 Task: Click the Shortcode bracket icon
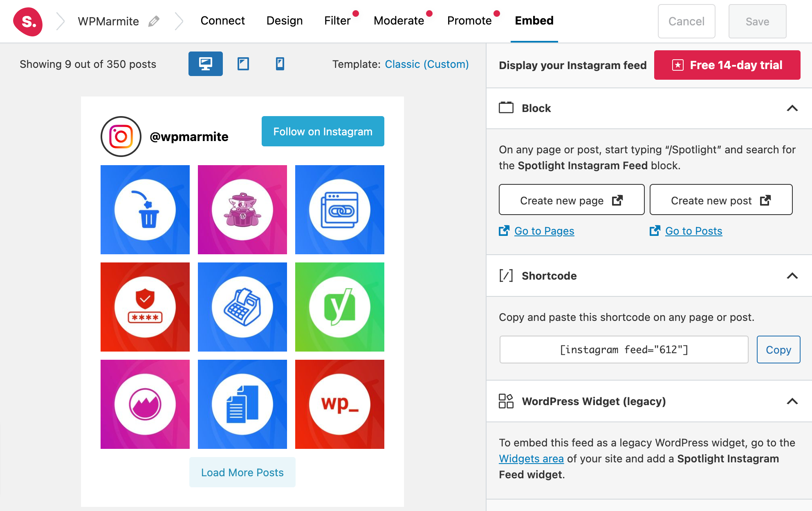pyautogui.click(x=506, y=276)
